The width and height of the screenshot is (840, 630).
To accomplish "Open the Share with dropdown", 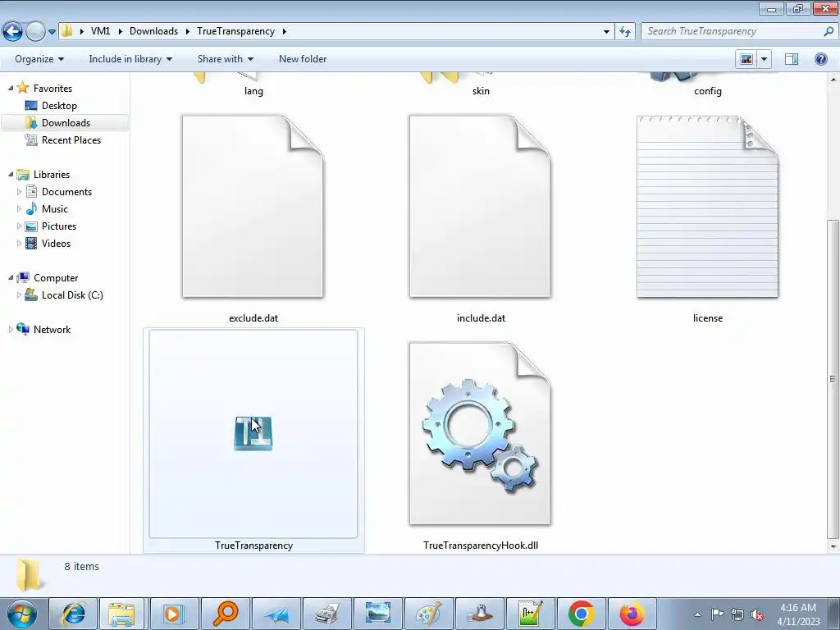I will [x=225, y=59].
